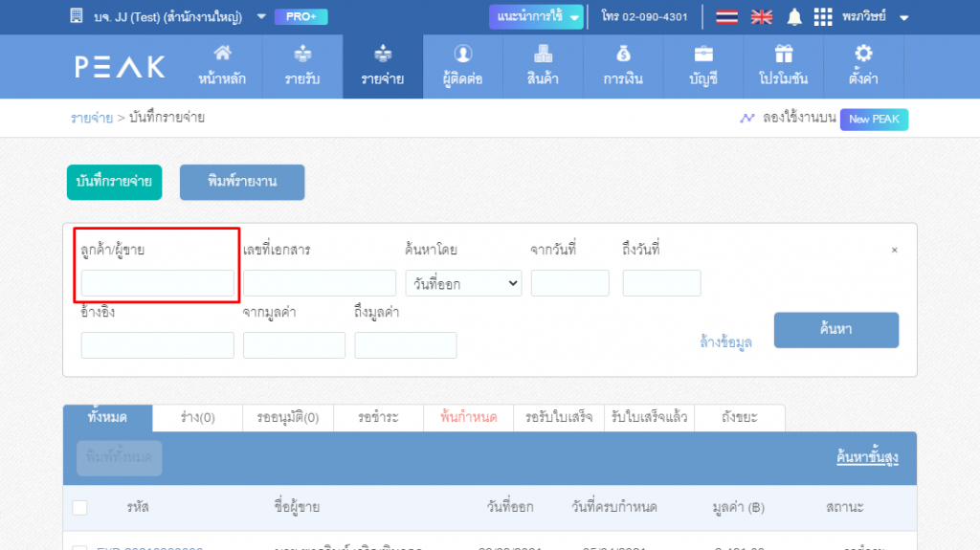Viewport: 980px width, 550px height.
Task: Close the search panel with ×
Action: [x=895, y=250]
